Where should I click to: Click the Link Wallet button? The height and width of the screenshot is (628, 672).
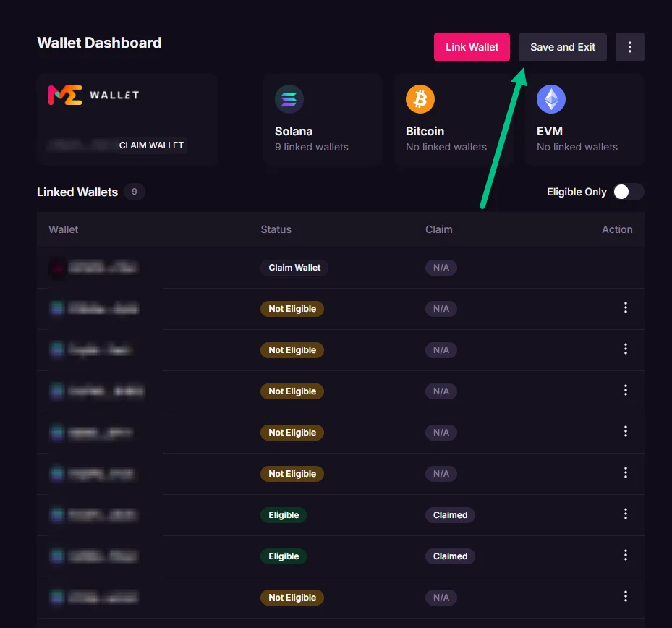[472, 47]
